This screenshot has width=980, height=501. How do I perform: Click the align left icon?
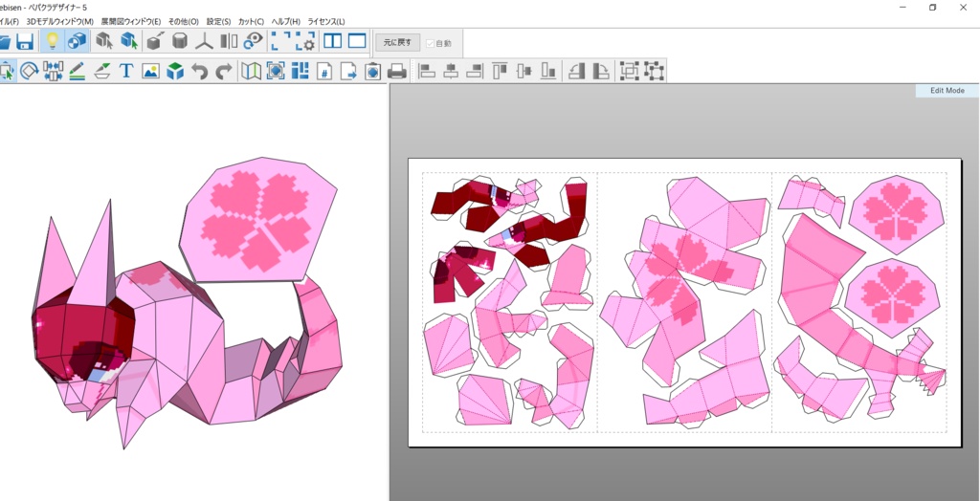tap(427, 71)
